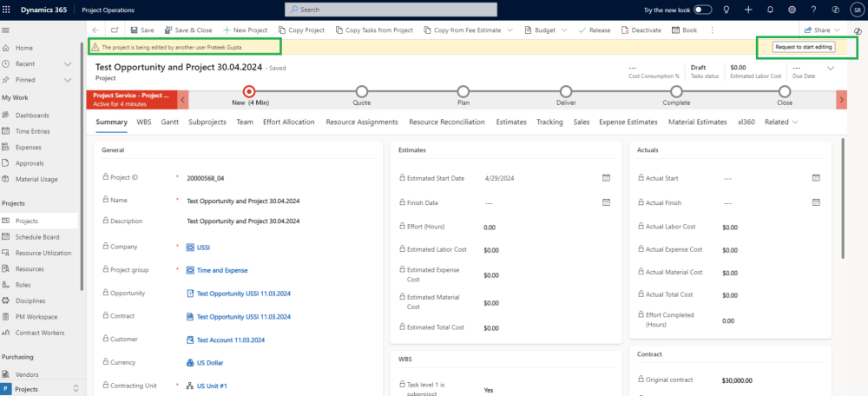Open record in new window icon
Image resolution: width=868 pixels, height=396 pixels.
tap(114, 30)
